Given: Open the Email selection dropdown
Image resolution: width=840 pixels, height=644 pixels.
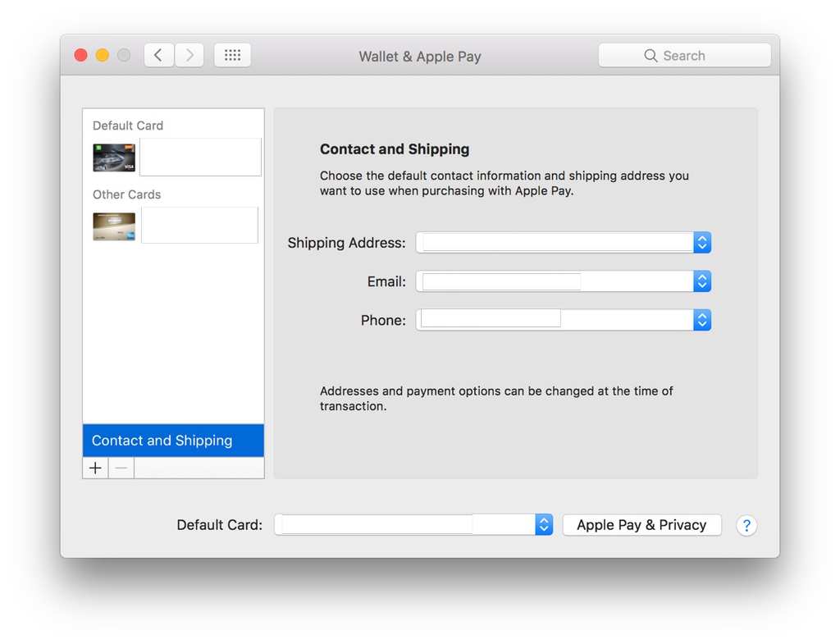Looking at the screenshot, I should coord(702,281).
